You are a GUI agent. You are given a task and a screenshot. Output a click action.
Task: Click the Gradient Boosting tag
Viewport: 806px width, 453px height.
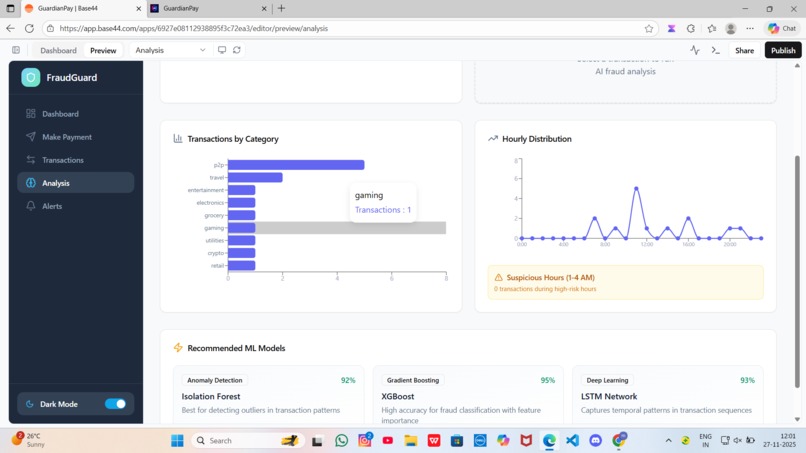pyautogui.click(x=413, y=380)
